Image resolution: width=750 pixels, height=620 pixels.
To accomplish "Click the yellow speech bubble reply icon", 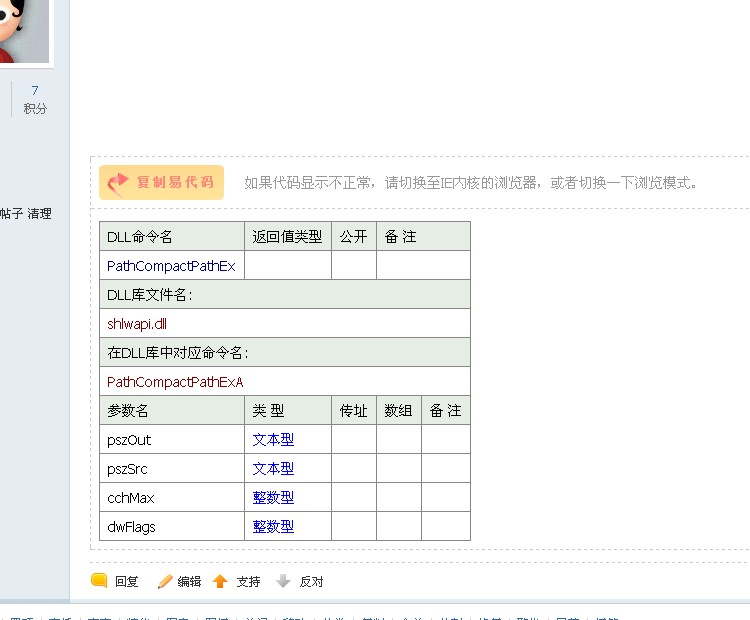I will coord(99,581).
